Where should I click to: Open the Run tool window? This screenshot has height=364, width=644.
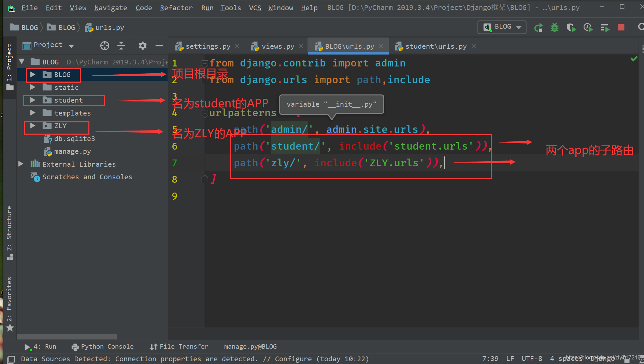click(40, 347)
